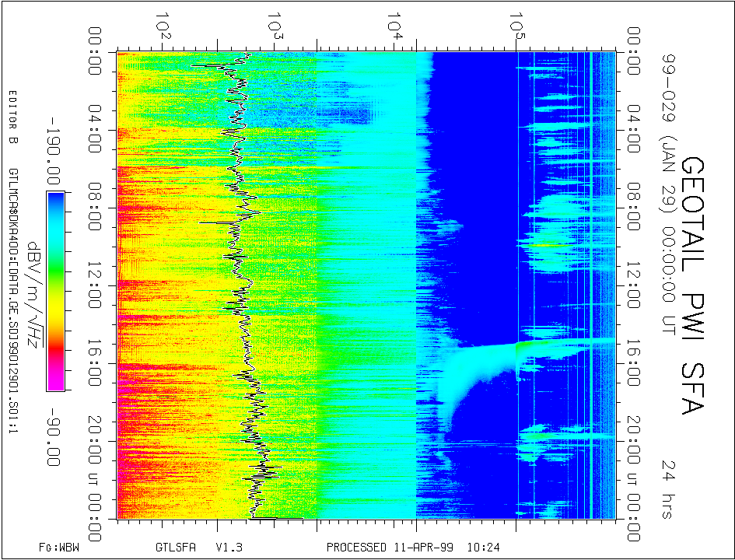Click the 16:00 label on the right time axis

click(634, 362)
